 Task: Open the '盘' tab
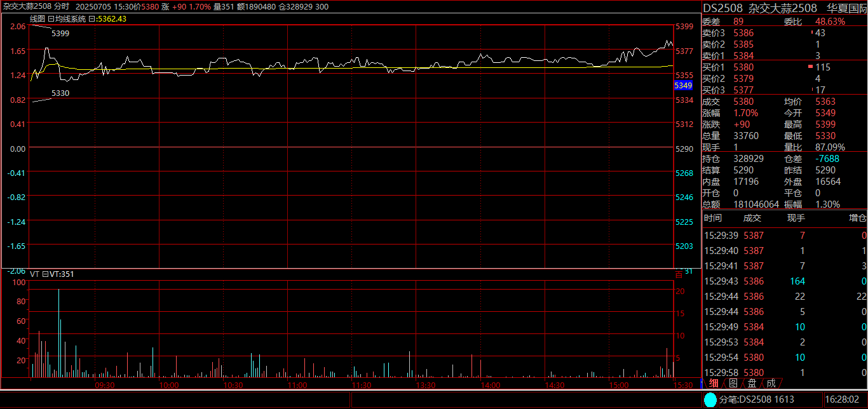752,383
